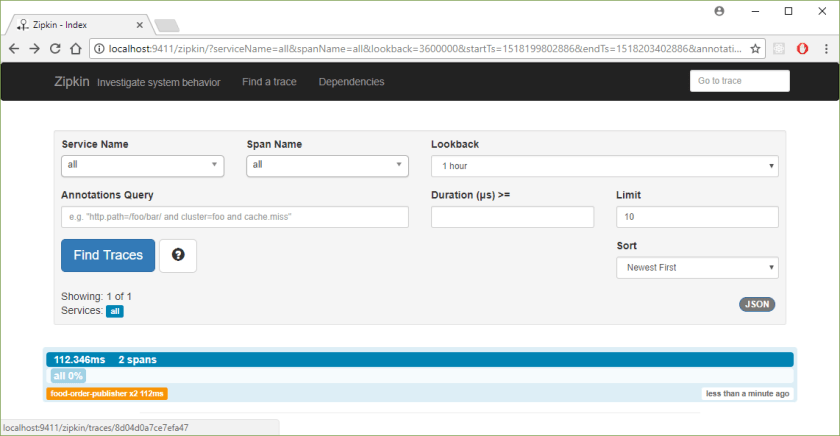Open the Chrome user profile icon
Viewport: 840px width, 436px height.
point(719,11)
